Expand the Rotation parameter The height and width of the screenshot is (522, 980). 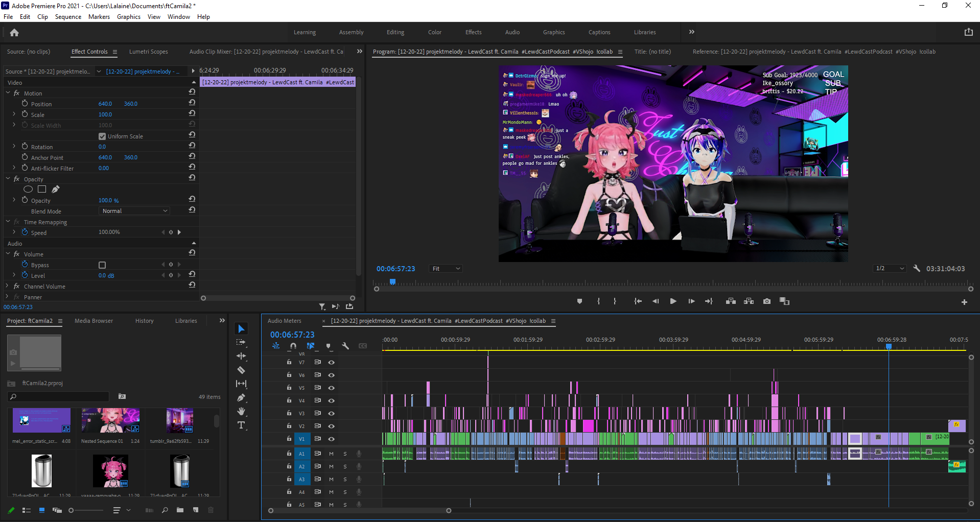pos(14,146)
